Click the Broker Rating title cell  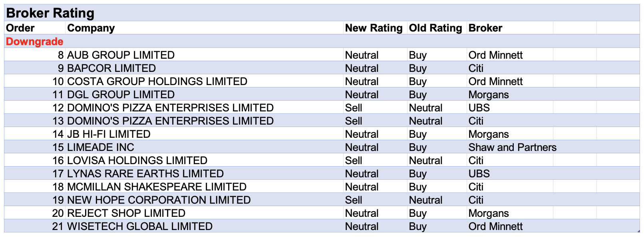50,13
